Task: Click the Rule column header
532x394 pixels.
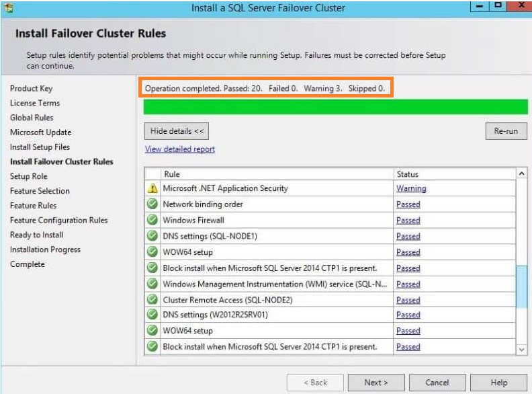Action: point(277,174)
